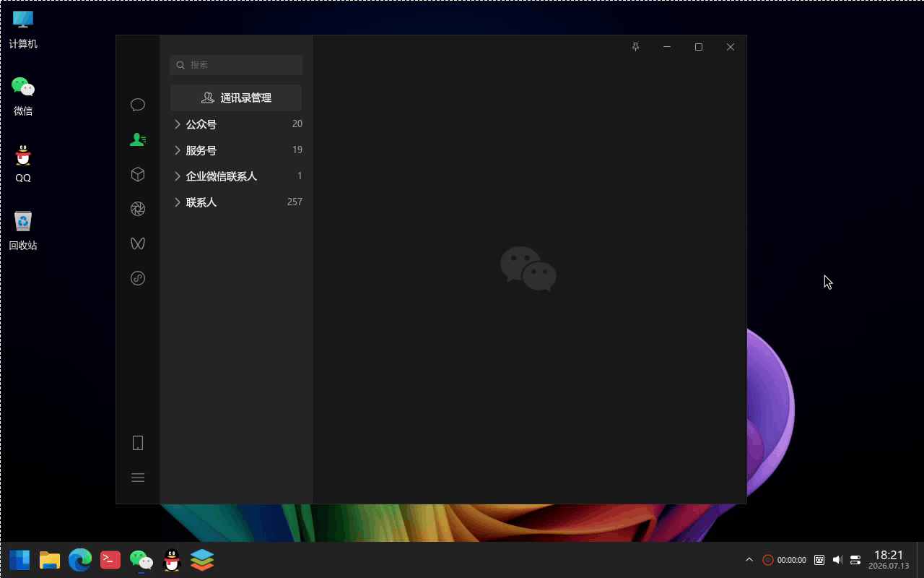
Task: Open the clock showing 18:21
Action: (889, 560)
